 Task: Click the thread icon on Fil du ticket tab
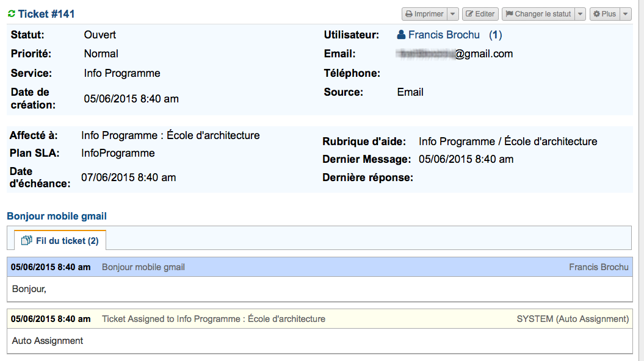[x=27, y=240]
